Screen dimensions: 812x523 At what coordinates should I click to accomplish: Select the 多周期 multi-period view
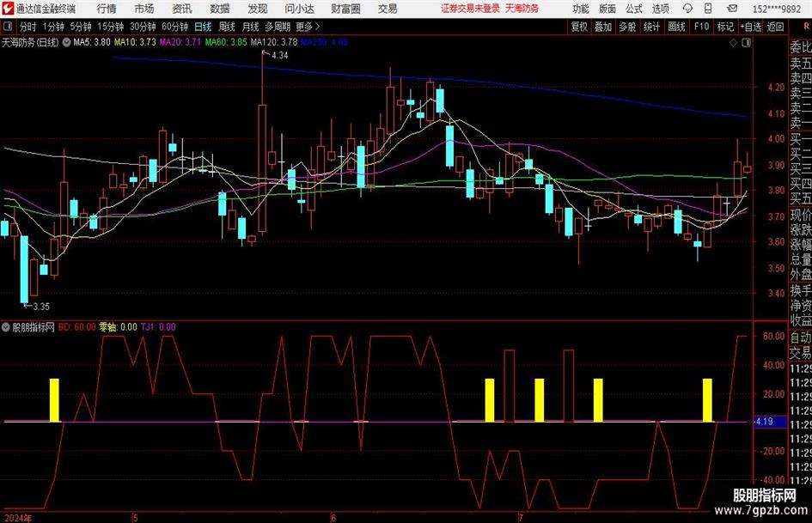point(278,27)
